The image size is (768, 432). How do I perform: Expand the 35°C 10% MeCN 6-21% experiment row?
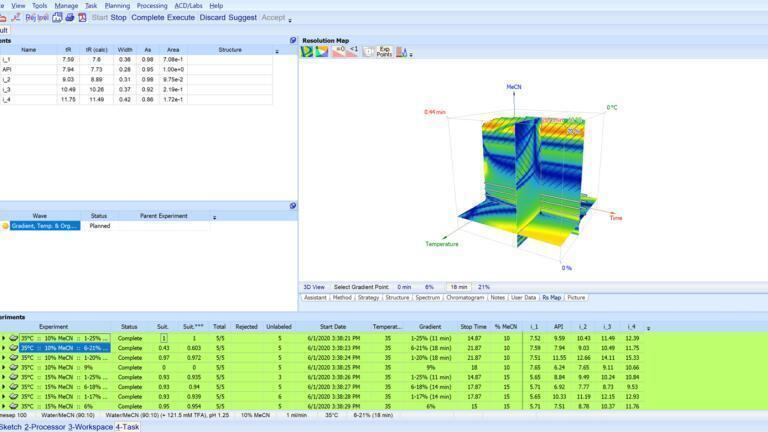[3, 348]
